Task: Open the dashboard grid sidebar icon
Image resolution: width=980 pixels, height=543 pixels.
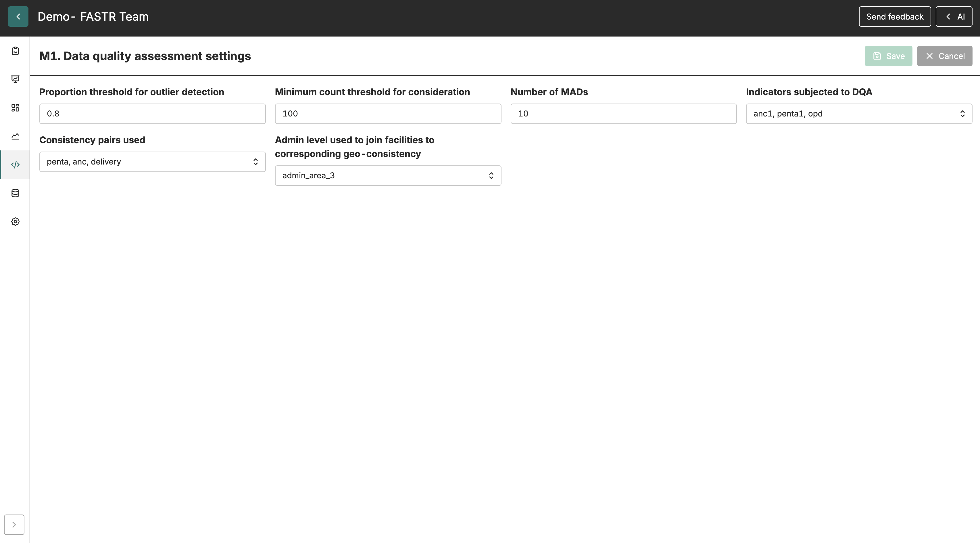Action: tap(15, 108)
